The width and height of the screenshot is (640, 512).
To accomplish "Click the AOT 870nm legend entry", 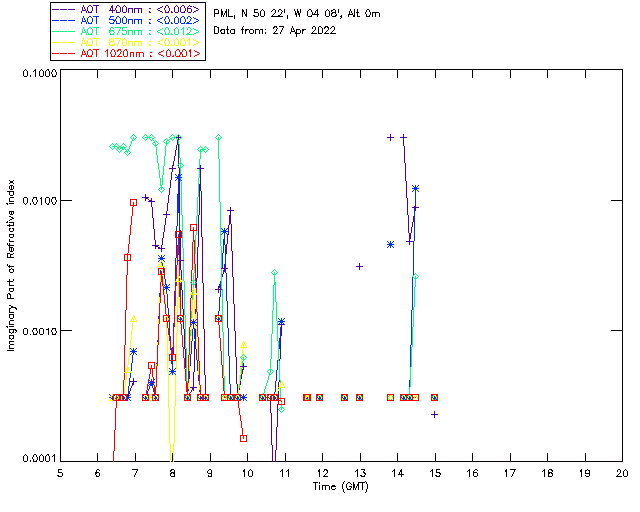I will pos(127,42).
